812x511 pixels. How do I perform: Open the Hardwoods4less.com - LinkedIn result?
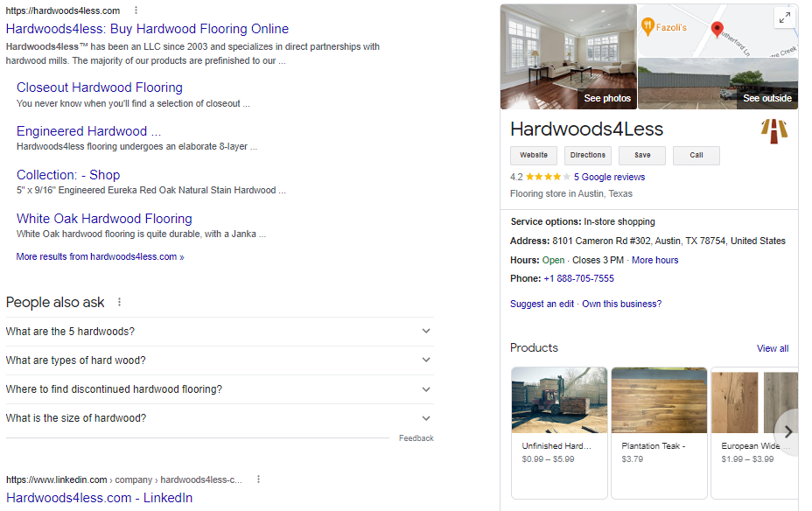point(99,498)
